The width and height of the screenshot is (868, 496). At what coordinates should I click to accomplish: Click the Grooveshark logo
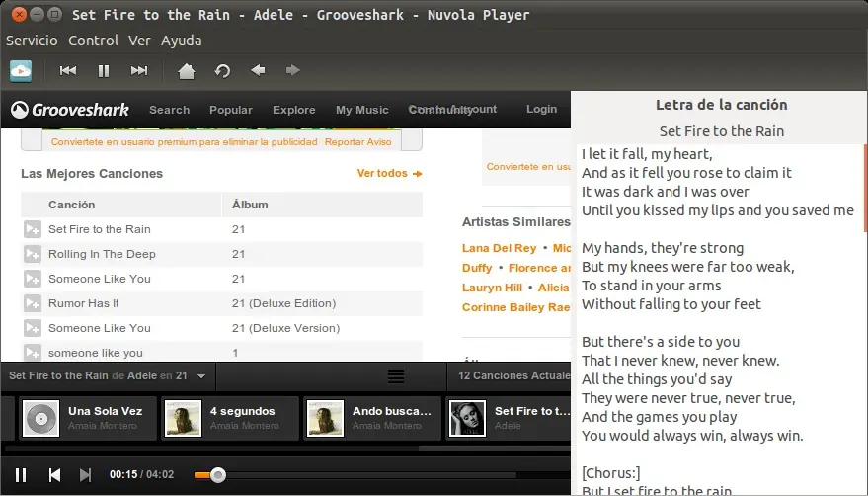click(70, 110)
